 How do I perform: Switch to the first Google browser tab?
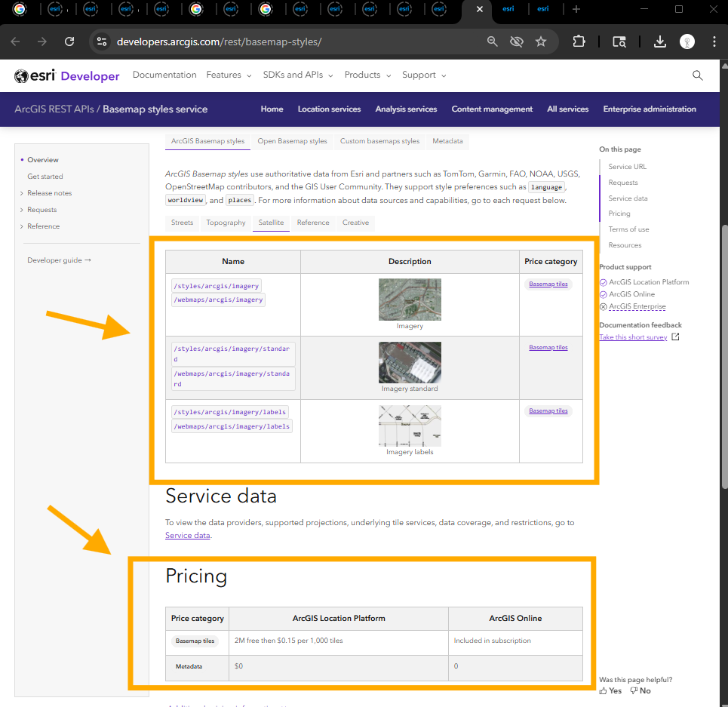(20, 9)
